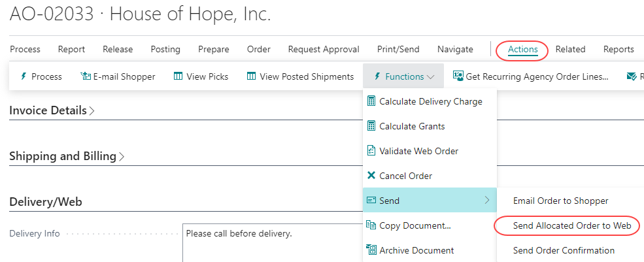The height and width of the screenshot is (262, 644).
Task: Click Send Order Confirmation option
Action: (x=564, y=250)
